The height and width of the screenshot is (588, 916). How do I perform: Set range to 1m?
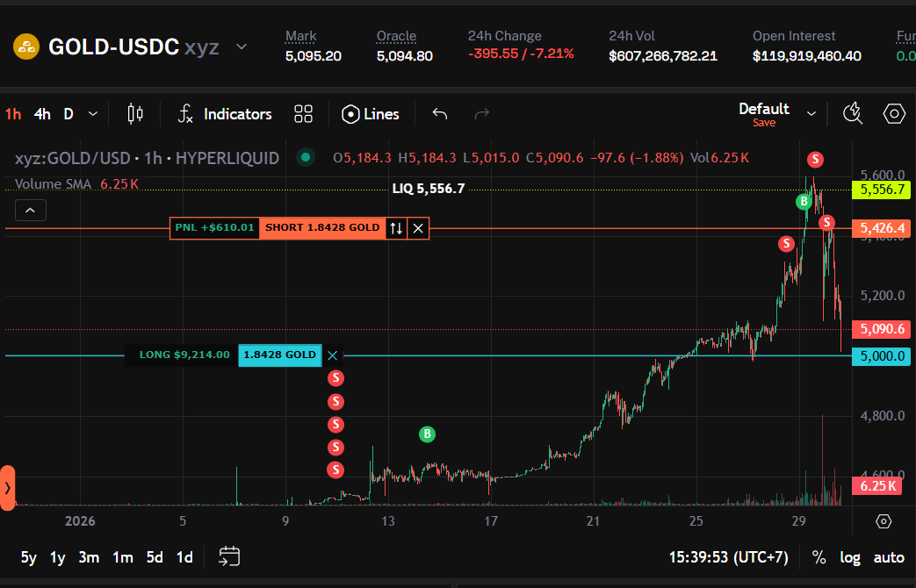123,557
